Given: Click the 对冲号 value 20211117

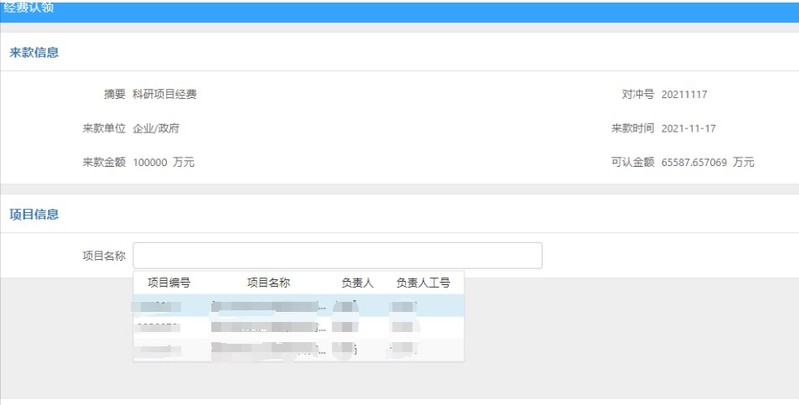Looking at the screenshot, I should 684,95.
